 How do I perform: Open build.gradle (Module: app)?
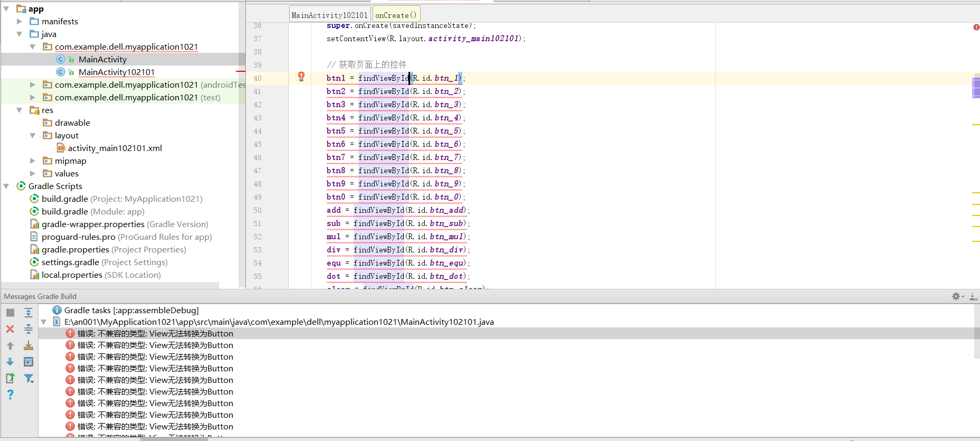(x=93, y=211)
